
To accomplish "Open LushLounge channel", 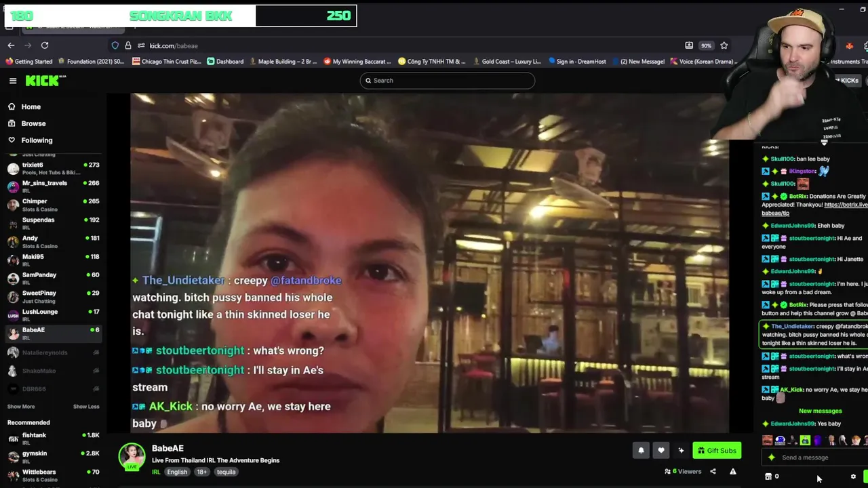I will [x=53, y=314].
